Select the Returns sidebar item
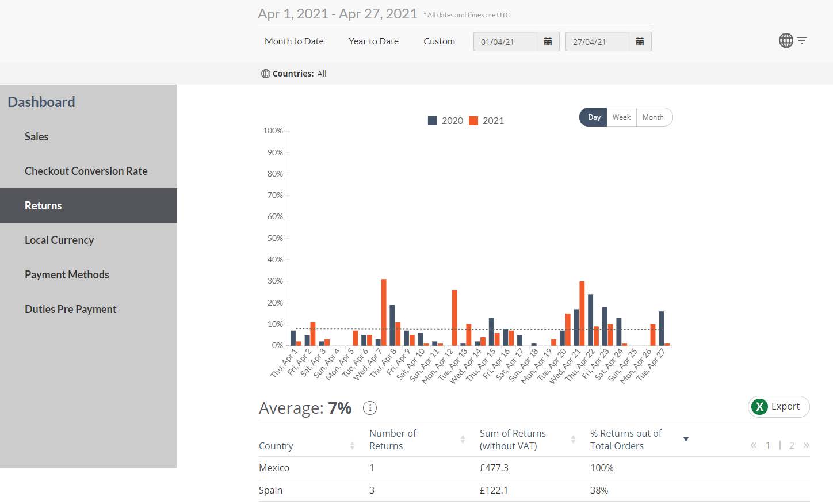Image resolution: width=833 pixels, height=504 pixels. 89,205
